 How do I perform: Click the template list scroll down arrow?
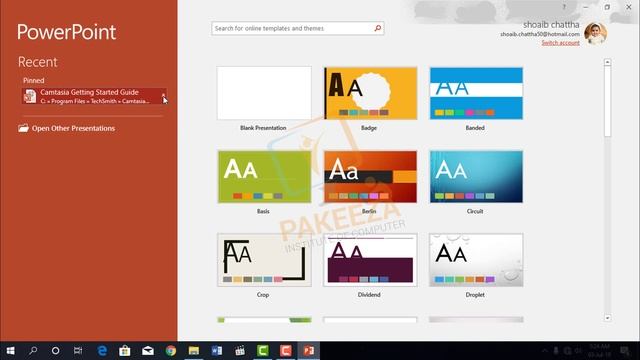coord(607,318)
